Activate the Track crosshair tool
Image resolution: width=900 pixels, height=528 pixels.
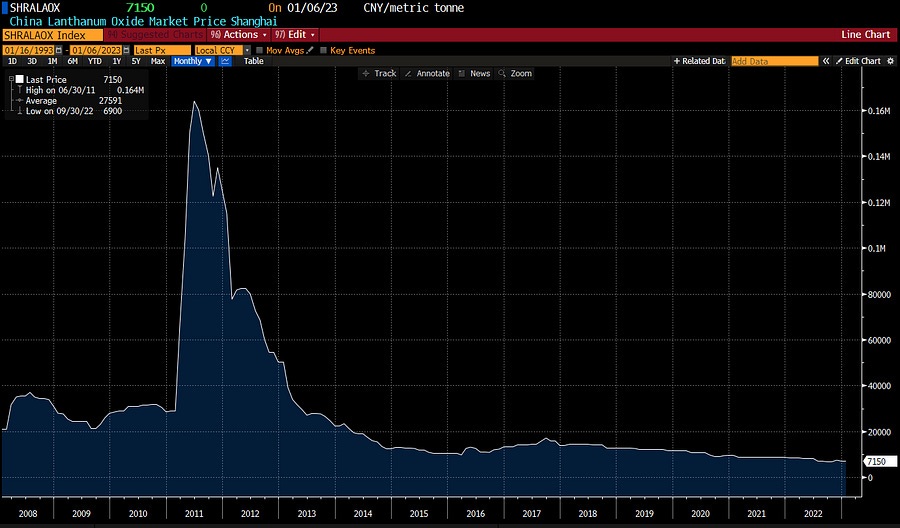point(379,73)
